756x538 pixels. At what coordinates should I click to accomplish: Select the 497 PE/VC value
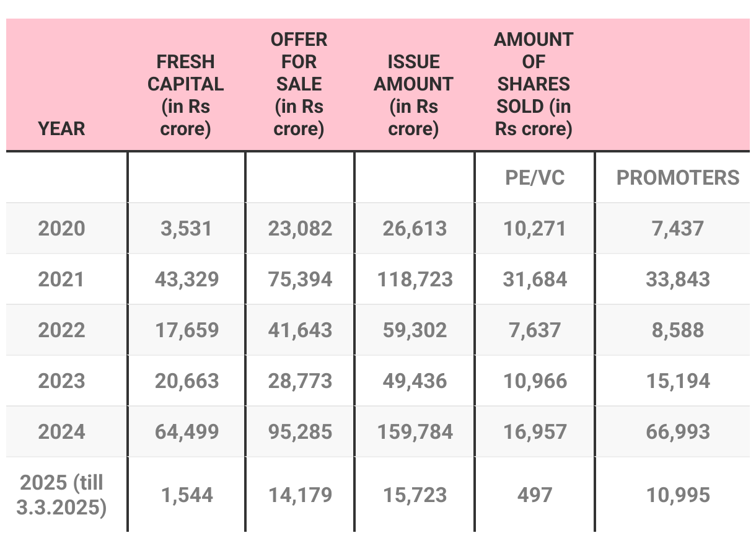pos(534,495)
